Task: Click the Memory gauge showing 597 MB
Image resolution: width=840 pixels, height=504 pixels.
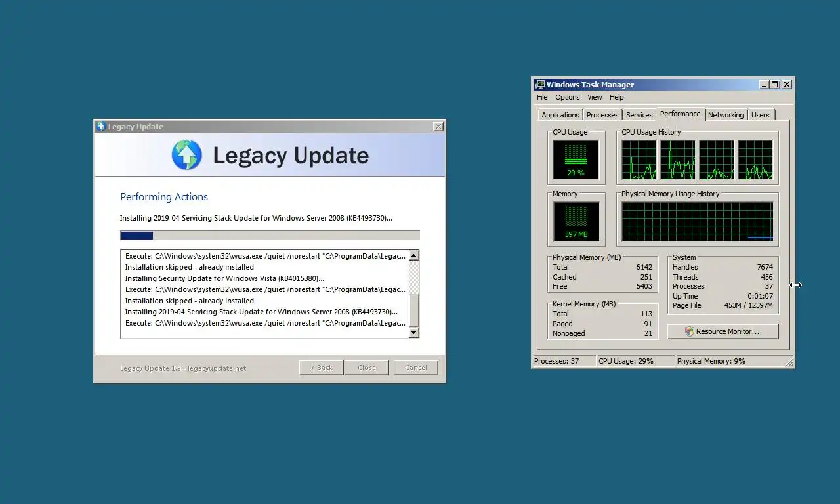Action: [576, 221]
